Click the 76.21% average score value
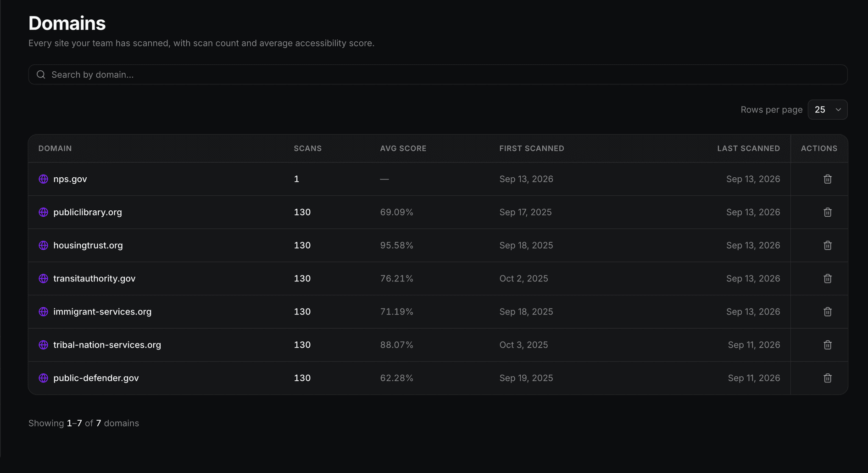The height and width of the screenshot is (473, 868). (397, 278)
